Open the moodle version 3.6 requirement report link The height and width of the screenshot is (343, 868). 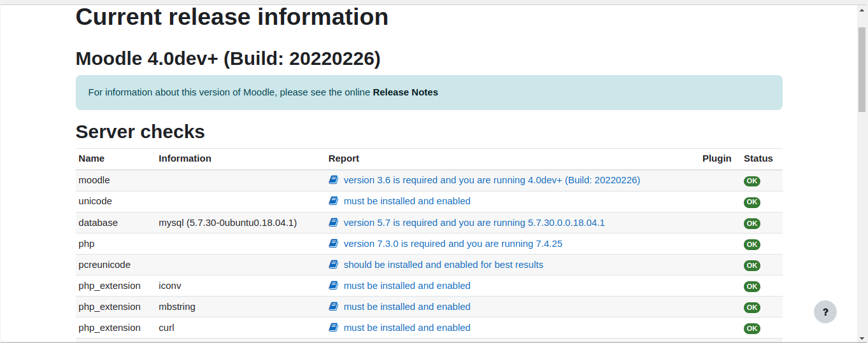coord(492,180)
